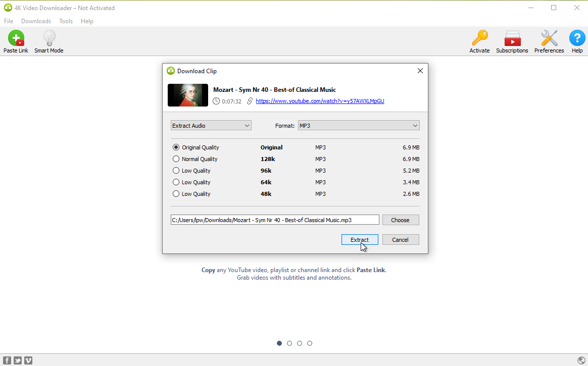
Task: Open Subscriptions from the toolbar
Action: [x=512, y=39]
